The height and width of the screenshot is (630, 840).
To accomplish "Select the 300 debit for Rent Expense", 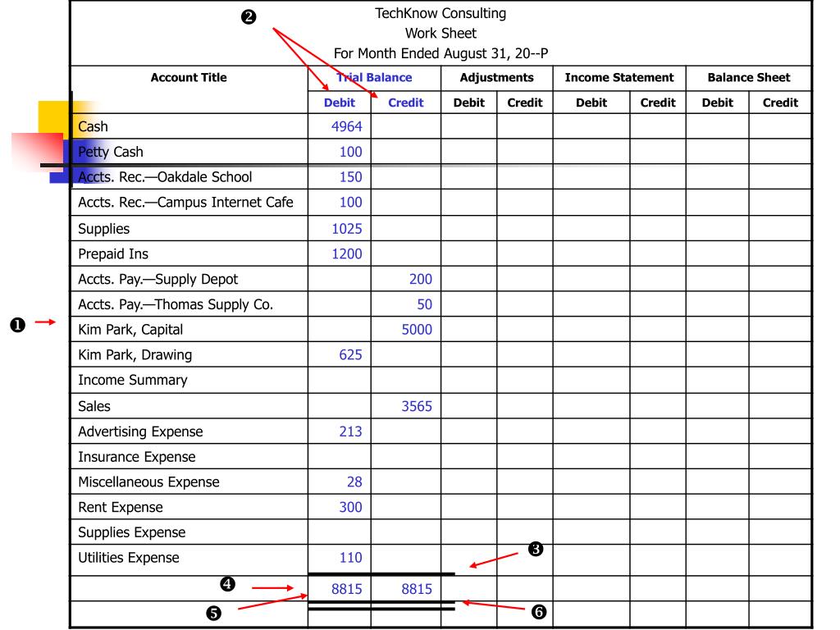I will tap(351, 507).
